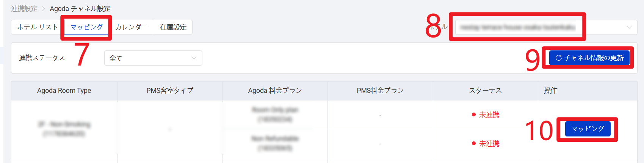Go to the 在庫設定 tab

click(173, 27)
